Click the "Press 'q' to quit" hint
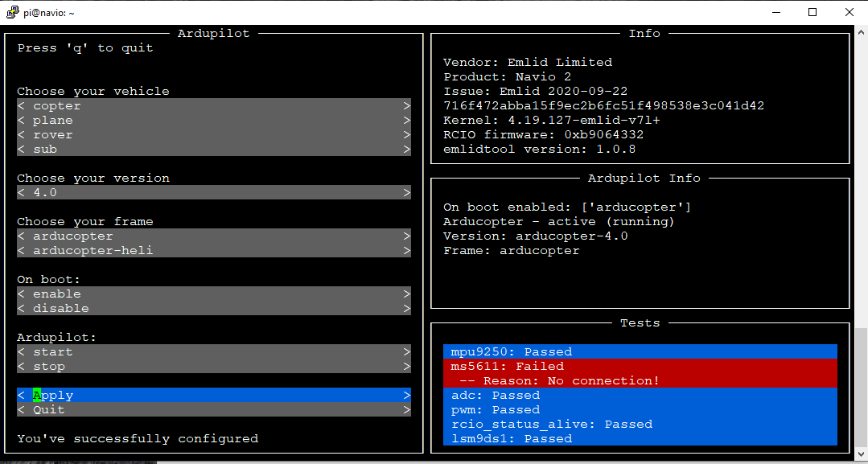Image resolution: width=868 pixels, height=464 pixels. [x=85, y=47]
